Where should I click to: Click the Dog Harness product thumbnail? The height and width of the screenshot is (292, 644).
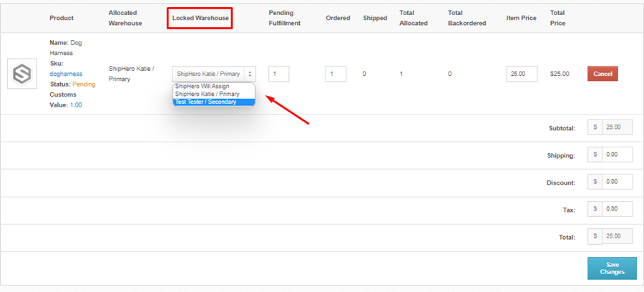pos(22,74)
